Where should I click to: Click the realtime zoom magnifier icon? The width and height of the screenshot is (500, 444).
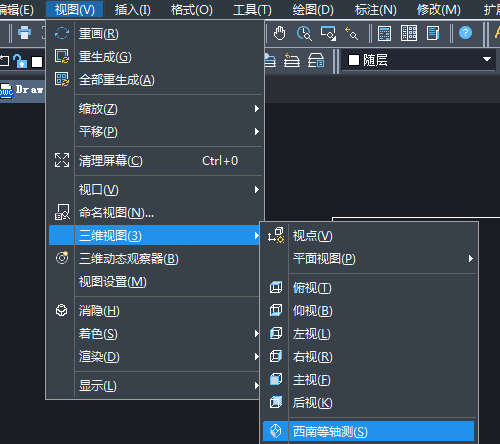click(x=304, y=33)
